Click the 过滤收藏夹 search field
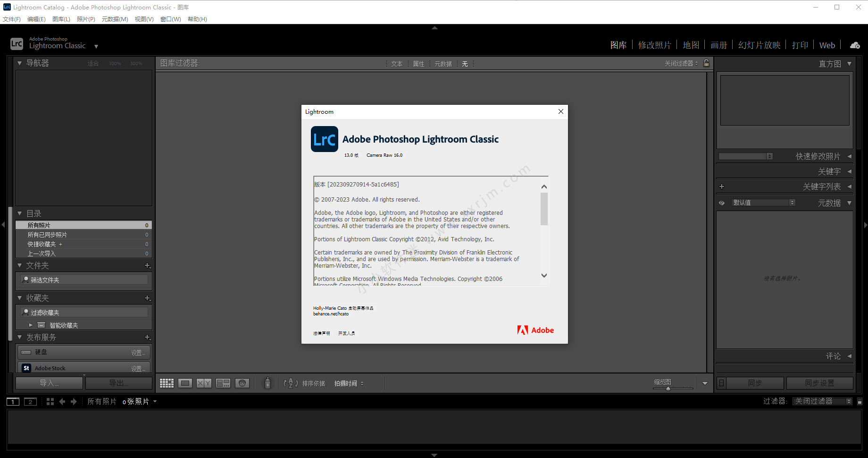 (x=84, y=313)
